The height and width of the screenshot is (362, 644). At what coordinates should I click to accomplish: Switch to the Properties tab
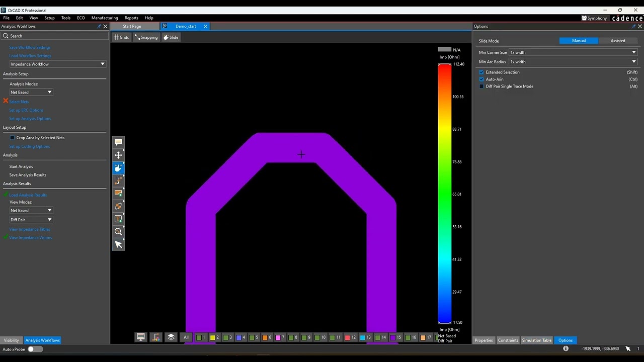tap(484, 340)
